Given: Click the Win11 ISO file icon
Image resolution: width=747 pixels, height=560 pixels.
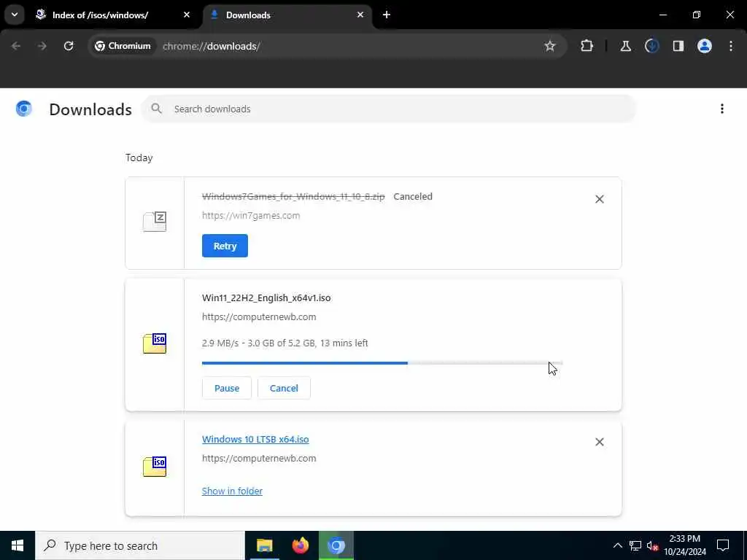Looking at the screenshot, I should [155, 343].
